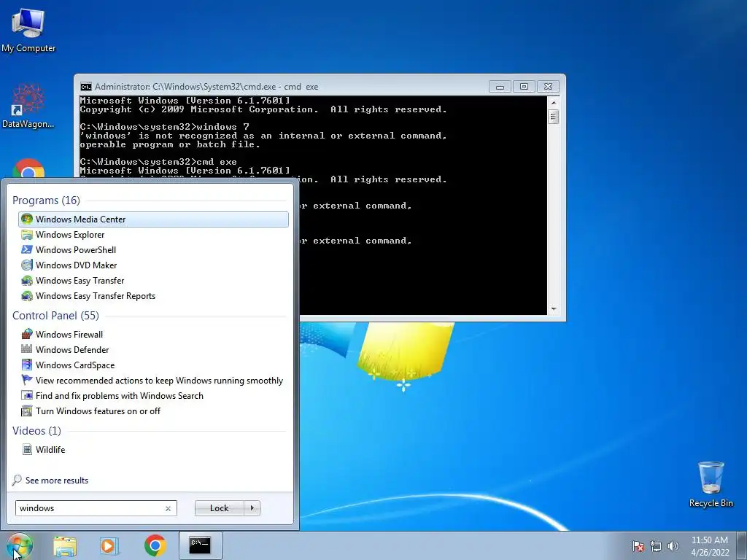Expand the shutdown options arrow next to Lock
Image resolution: width=747 pixels, height=560 pixels.
252,508
